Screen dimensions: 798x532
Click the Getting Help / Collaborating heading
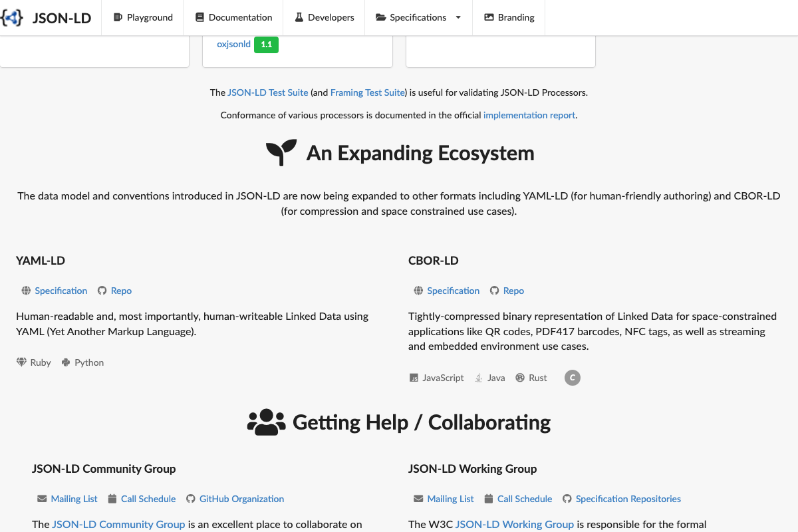tap(422, 422)
